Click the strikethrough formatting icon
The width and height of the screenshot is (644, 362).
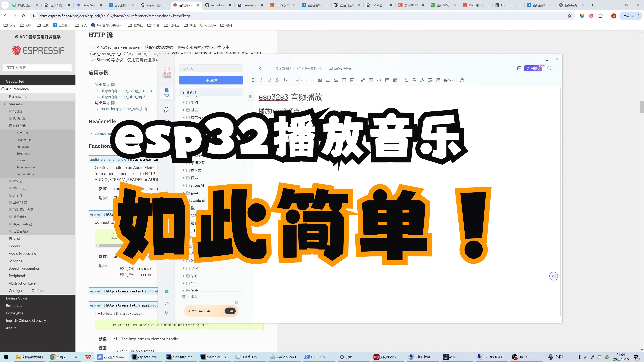pyautogui.click(x=277, y=80)
